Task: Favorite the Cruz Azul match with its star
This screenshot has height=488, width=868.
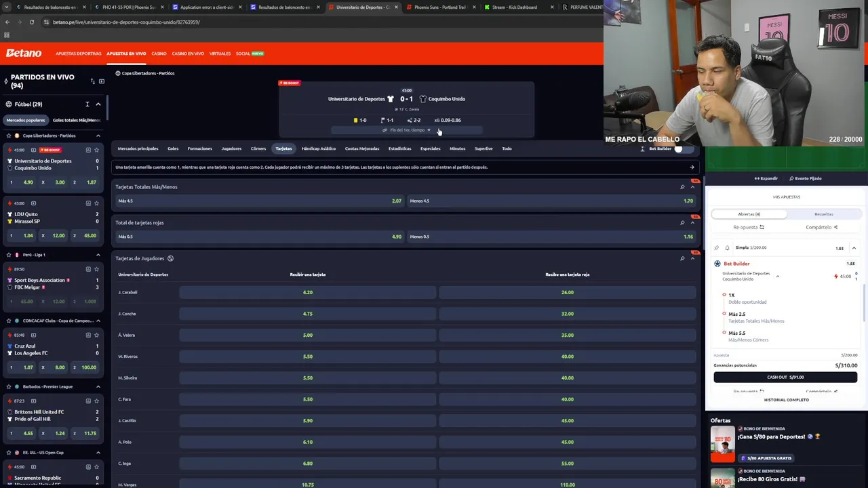Action: pyautogui.click(x=96, y=335)
